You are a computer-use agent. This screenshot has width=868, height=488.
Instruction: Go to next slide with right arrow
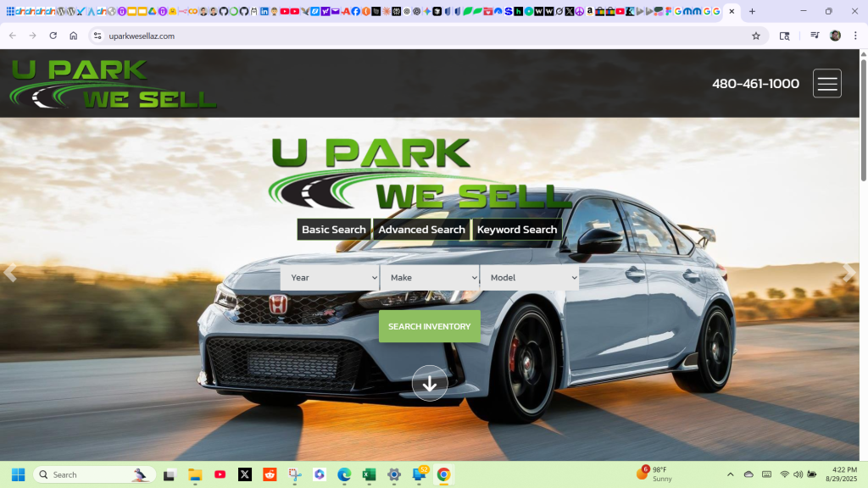coord(849,273)
